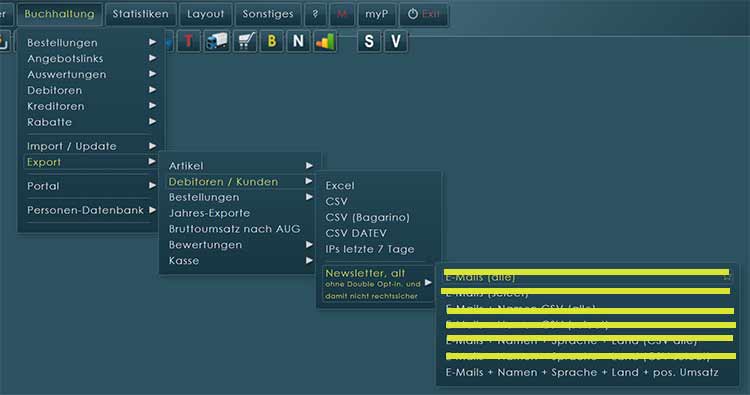This screenshot has height=395, width=750.
Task: Select the yellow B toolbar icon
Action: click(272, 42)
